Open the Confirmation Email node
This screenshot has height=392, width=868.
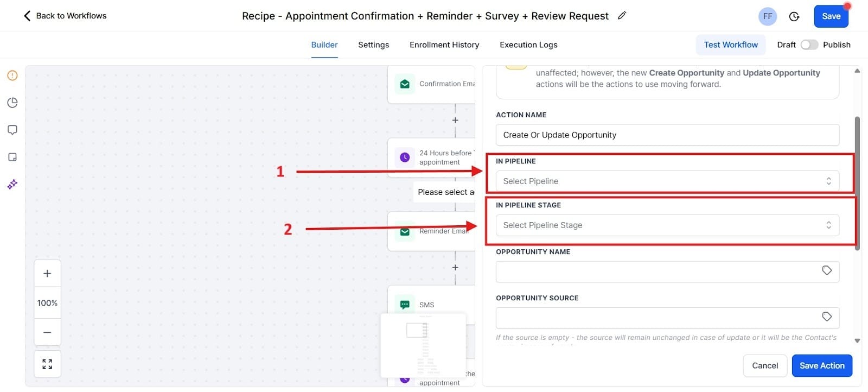pyautogui.click(x=405, y=84)
